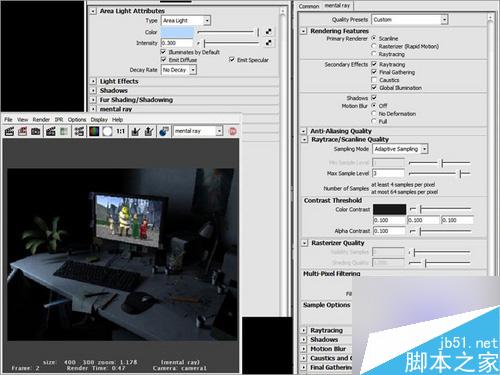The width and height of the screenshot is (500, 375).
Task: Start IPR render using the IPR clapperboard icon
Action: [x=51, y=131]
